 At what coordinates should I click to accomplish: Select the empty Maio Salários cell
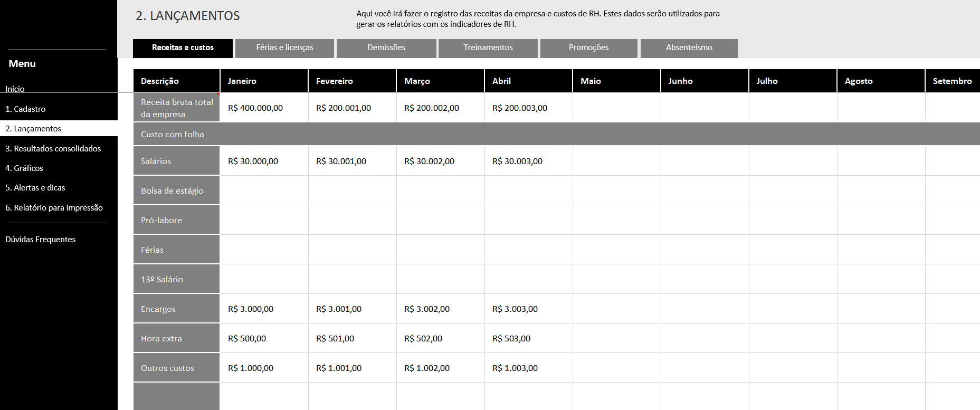tap(616, 161)
